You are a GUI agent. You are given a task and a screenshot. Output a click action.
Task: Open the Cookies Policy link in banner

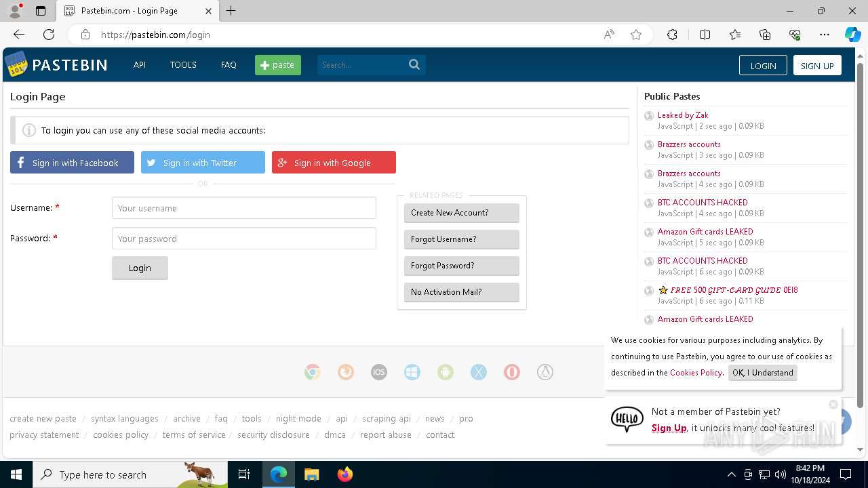[x=696, y=373]
